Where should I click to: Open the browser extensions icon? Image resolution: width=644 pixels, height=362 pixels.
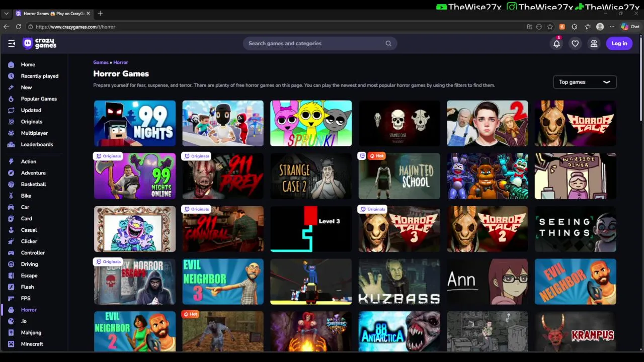click(574, 27)
